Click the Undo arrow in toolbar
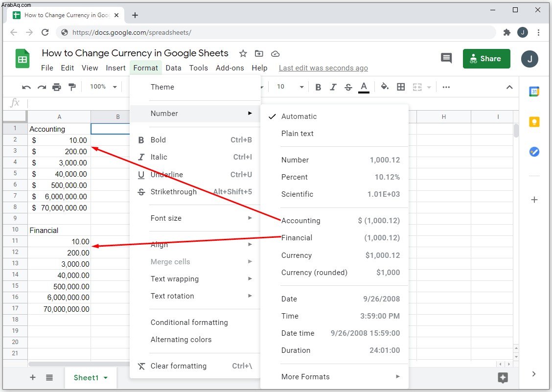Screen dimensions: 552x392 [26, 87]
